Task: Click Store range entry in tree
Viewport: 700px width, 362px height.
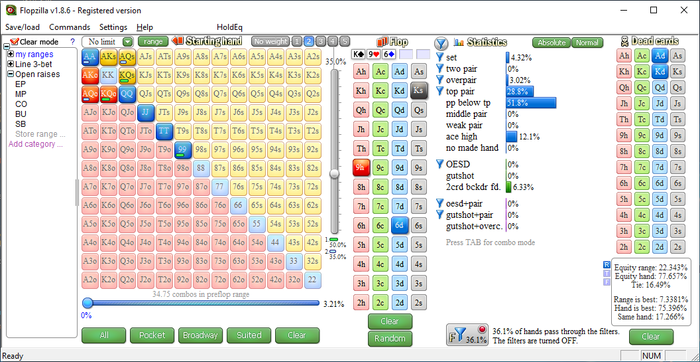Action: [40, 134]
